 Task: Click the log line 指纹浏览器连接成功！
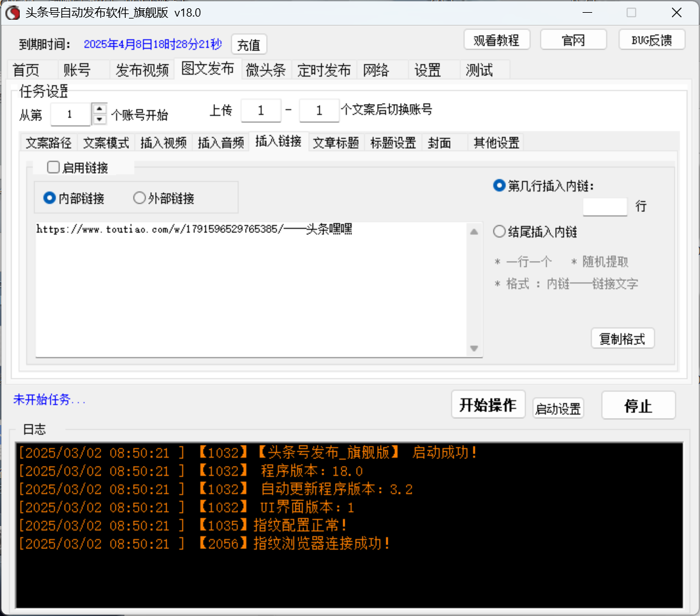(204, 544)
